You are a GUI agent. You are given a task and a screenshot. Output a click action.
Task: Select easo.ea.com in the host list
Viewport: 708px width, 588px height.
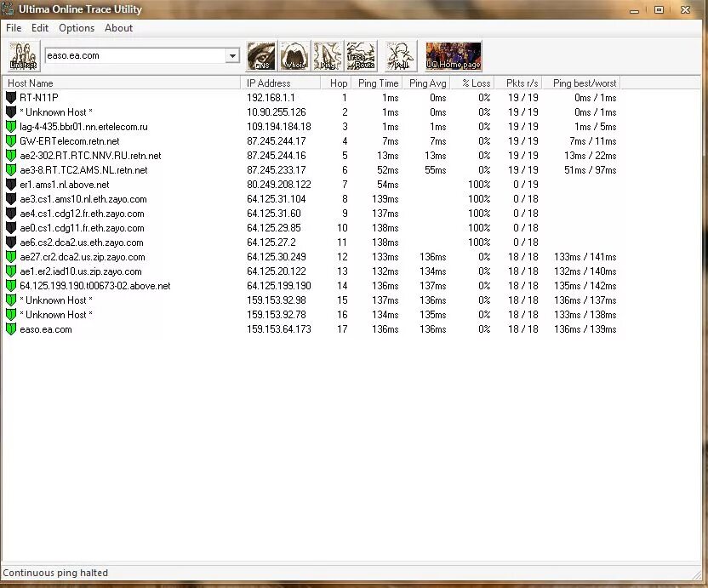coord(46,329)
